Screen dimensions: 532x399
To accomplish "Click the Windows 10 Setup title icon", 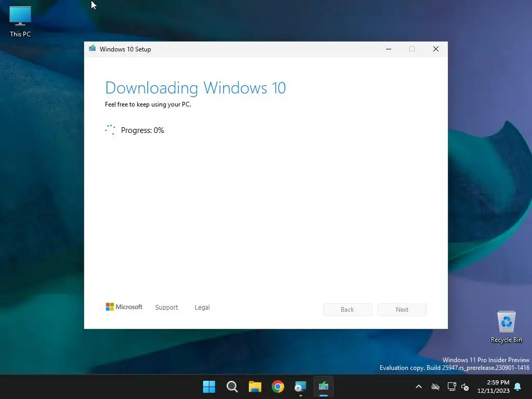I will point(92,48).
